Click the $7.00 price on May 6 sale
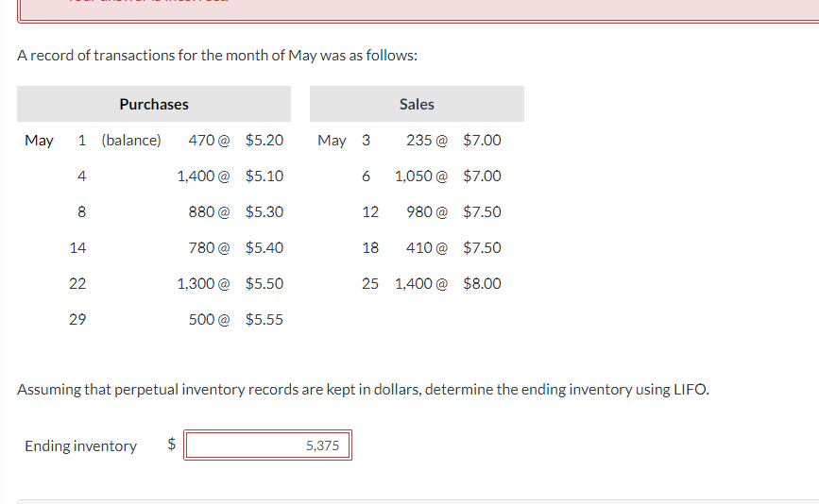Screen dimensions: 819x504 pyautogui.click(x=482, y=176)
